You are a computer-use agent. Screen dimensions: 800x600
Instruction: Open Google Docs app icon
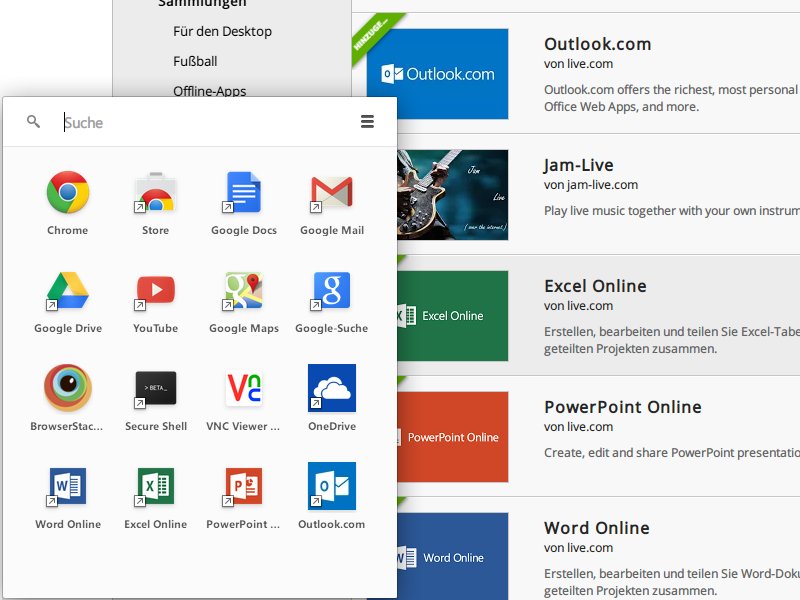(243, 192)
